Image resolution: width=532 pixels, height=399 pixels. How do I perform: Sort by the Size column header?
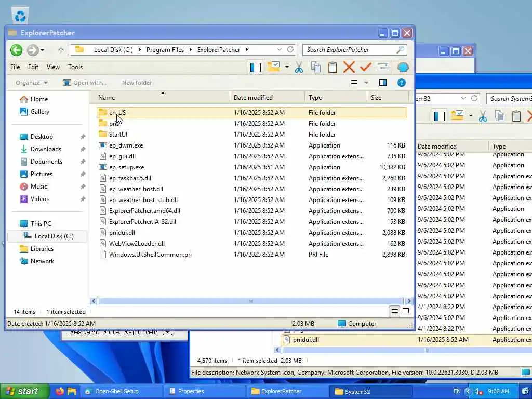[x=388, y=97]
